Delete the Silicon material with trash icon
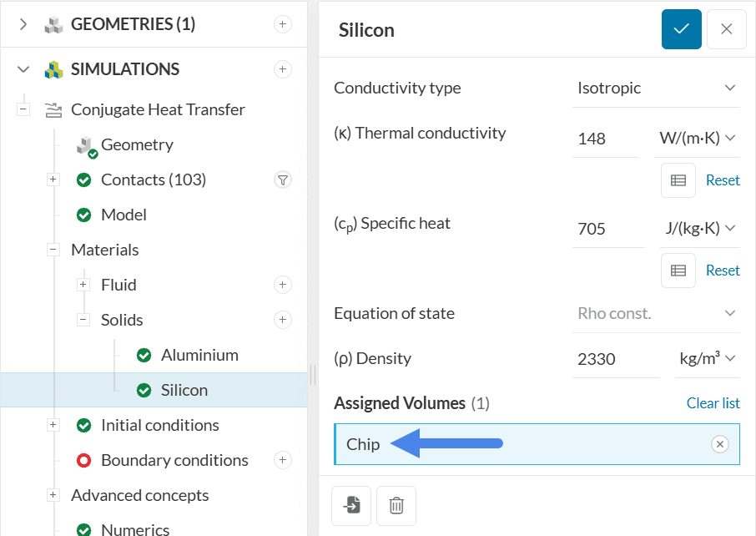This screenshot has height=536, width=756. coord(396,505)
